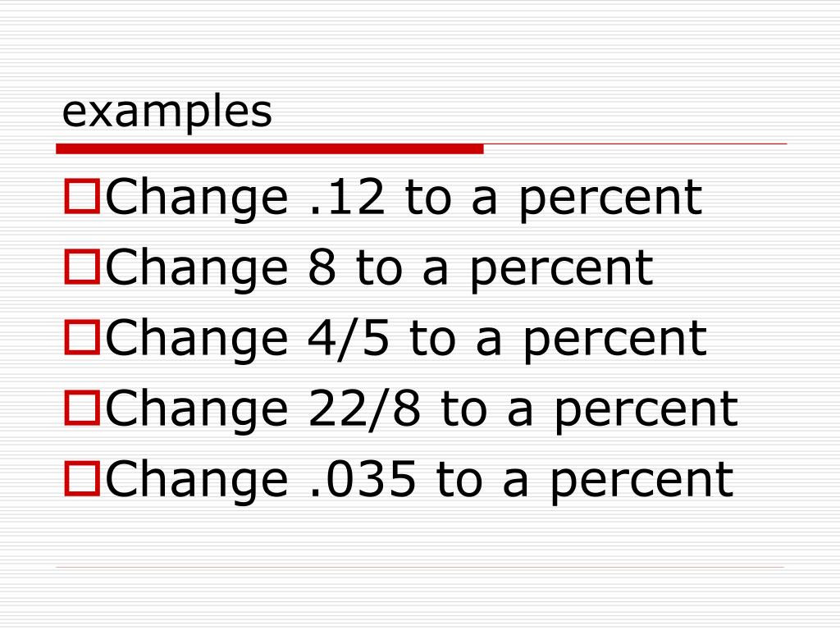Screen dimensions: 840x630
Task: Click the fraction 4/5 in third bullet
Action: pyautogui.click(x=348, y=337)
